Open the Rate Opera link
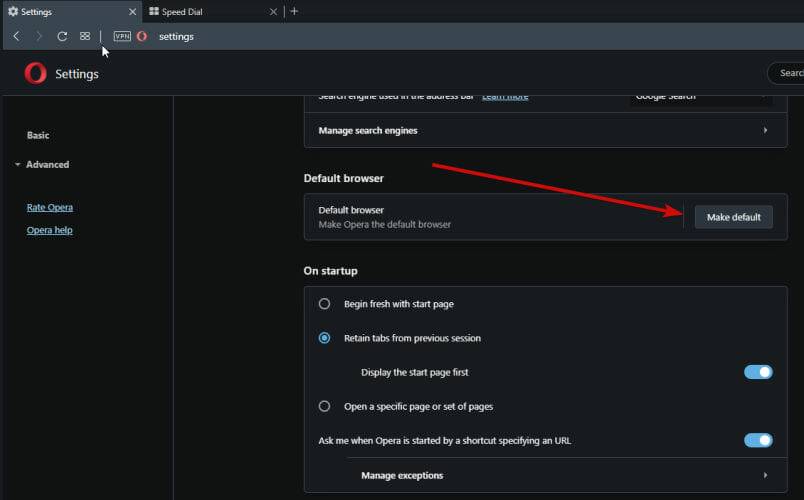 (50, 208)
